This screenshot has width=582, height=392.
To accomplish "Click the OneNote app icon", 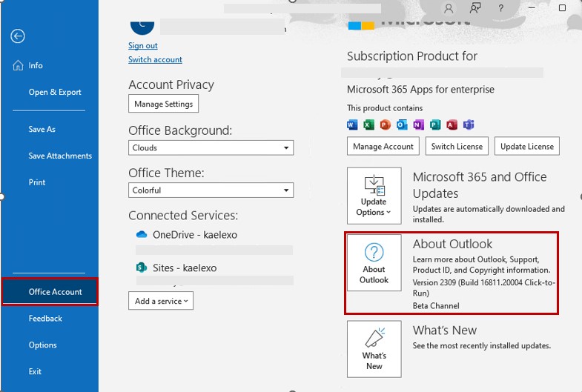I will click(418, 125).
